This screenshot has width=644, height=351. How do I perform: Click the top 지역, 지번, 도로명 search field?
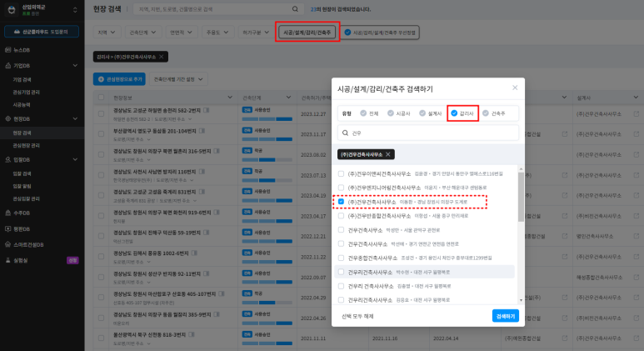pyautogui.click(x=218, y=9)
